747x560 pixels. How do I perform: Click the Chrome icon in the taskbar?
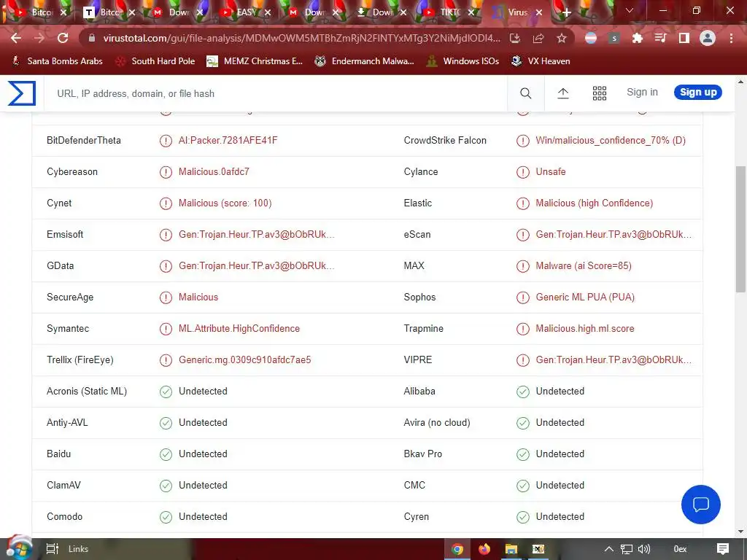click(x=457, y=549)
